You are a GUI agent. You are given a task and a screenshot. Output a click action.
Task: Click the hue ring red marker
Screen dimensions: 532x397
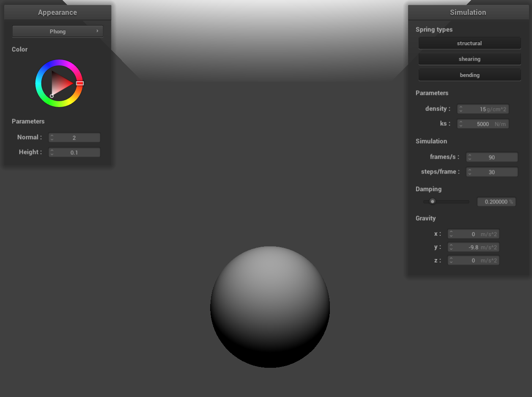click(80, 83)
